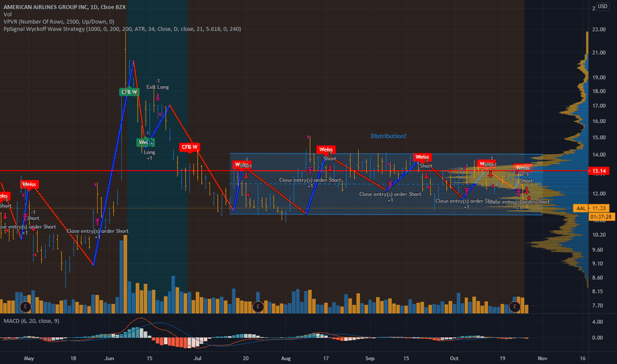Open earnings marker E after October 19
Image resolution: width=617 pixels, height=364 pixels.
[514, 306]
